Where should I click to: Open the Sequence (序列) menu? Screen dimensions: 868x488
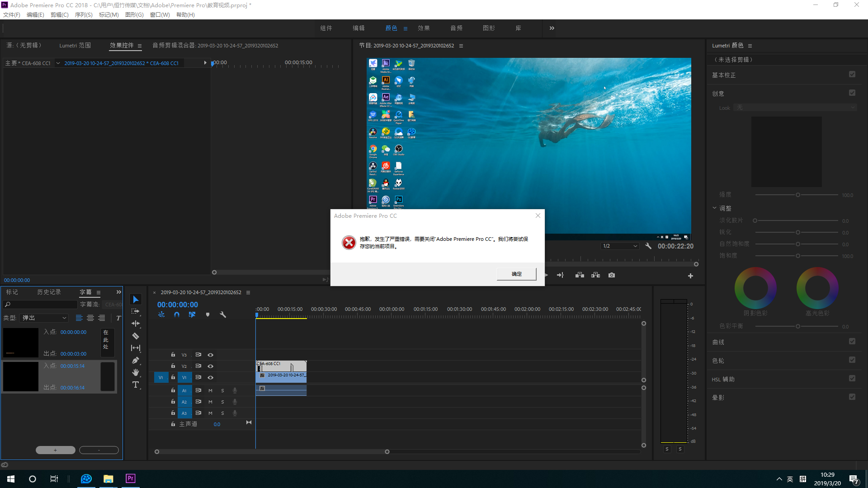click(83, 15)
